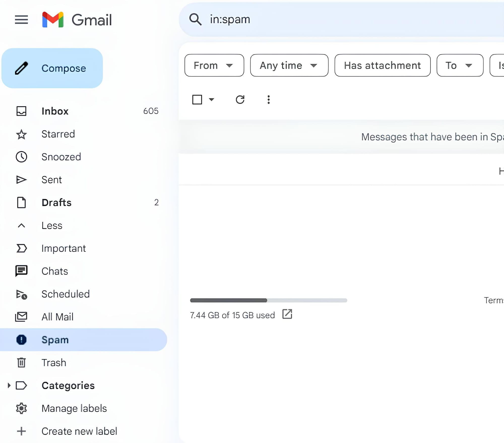
Task: Click the storage open-in-new icon
Action: (x=287, y=314)
